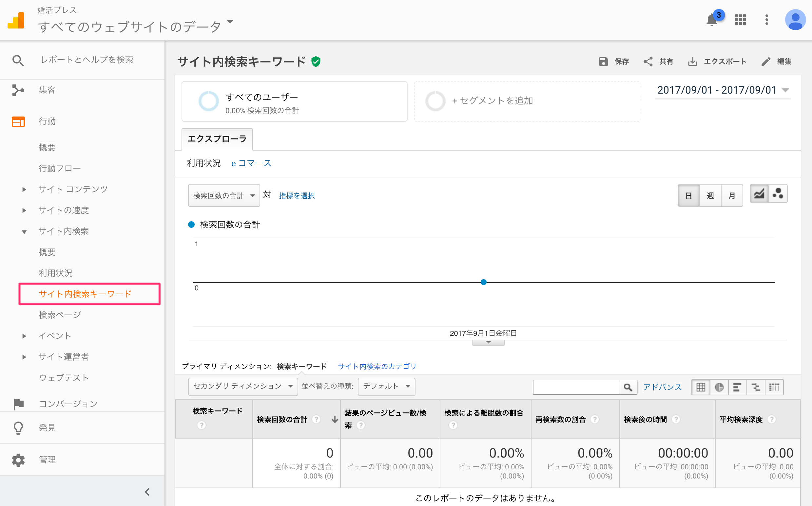Open the notifications bell icon
This screenshot has width=812, height=506.
pos(711,20)
